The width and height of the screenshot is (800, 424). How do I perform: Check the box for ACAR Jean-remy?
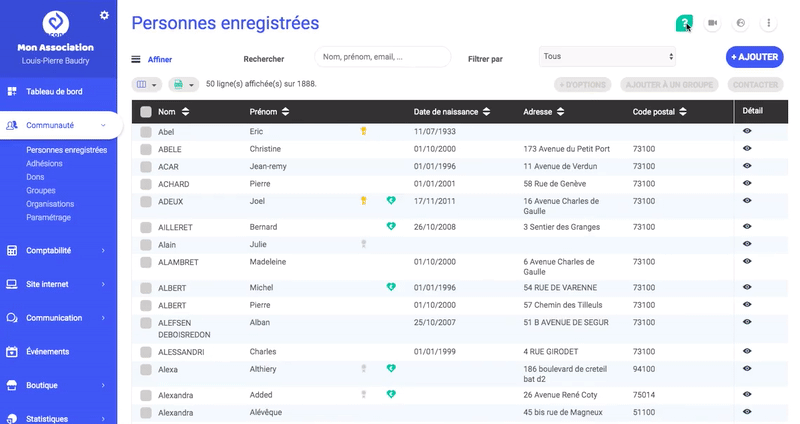146,167
